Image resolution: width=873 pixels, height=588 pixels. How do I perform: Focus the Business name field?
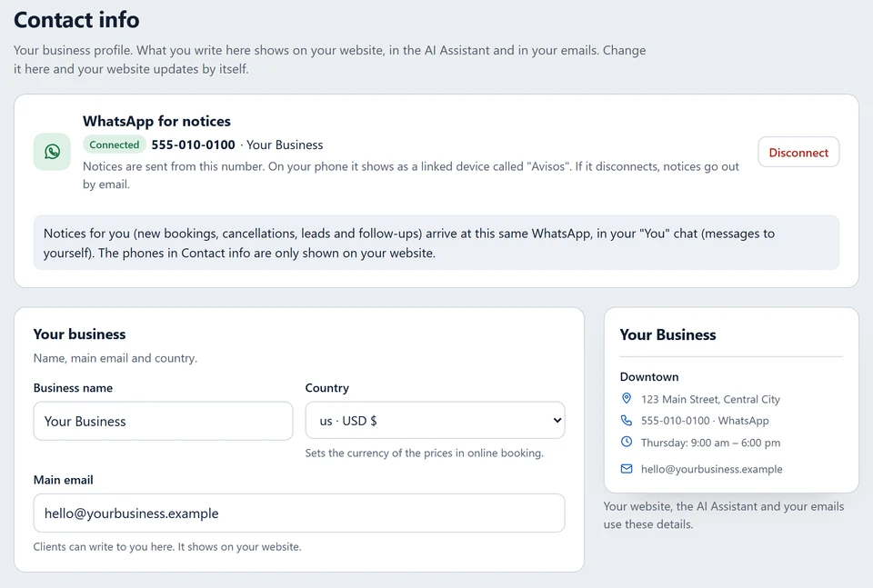click(x=163, y=421)
